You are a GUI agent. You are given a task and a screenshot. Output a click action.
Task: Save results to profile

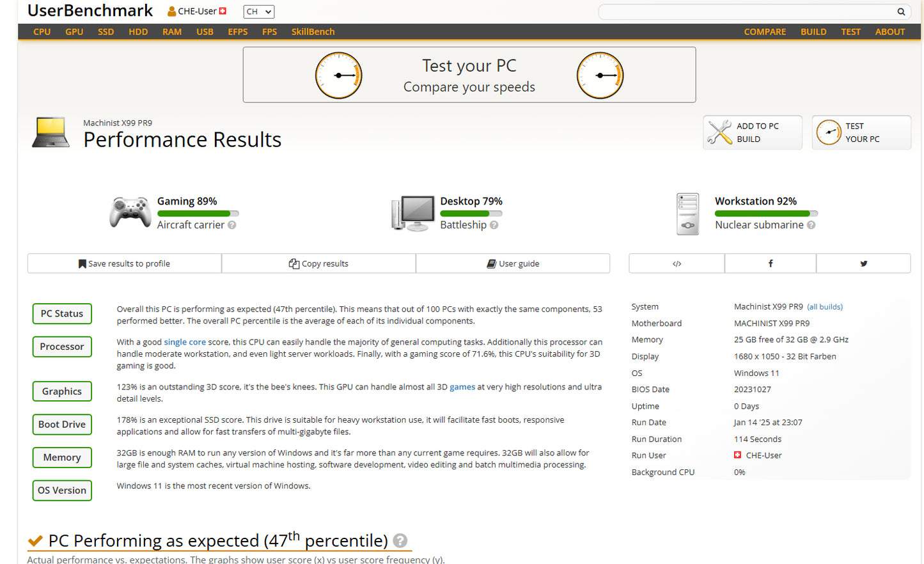click(x=125, y=263)
